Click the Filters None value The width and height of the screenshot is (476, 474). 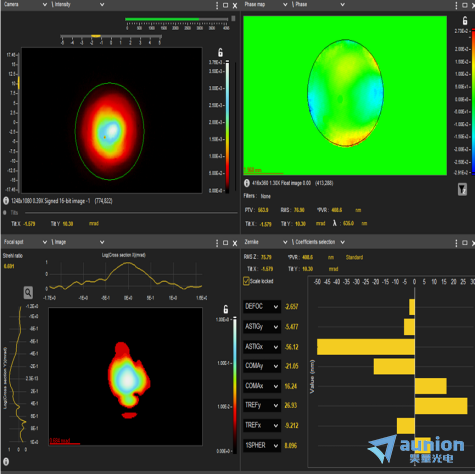click(x=266, y=196)
